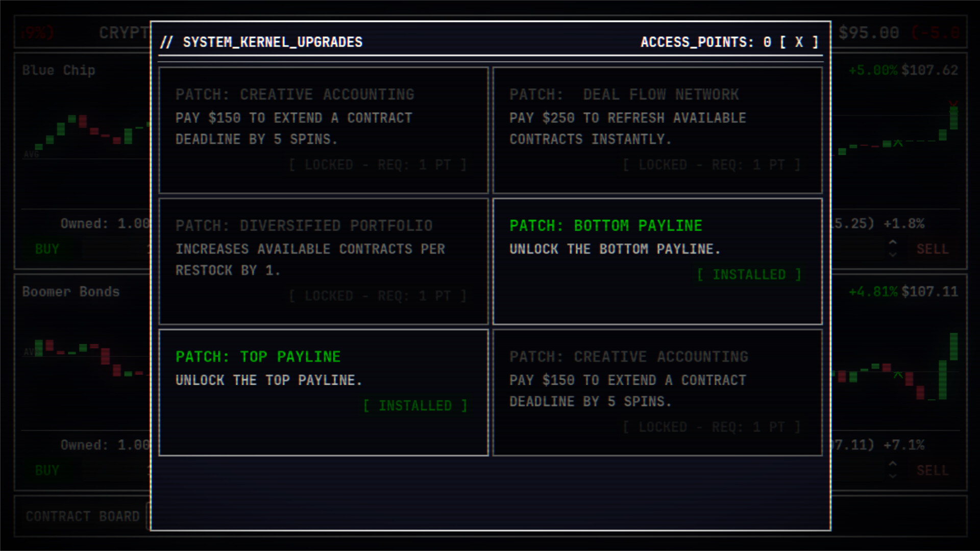Select the bottom-right Creative Accounting patch card
The height and width of the screenshot is (551, 980).
coord(657,392)
